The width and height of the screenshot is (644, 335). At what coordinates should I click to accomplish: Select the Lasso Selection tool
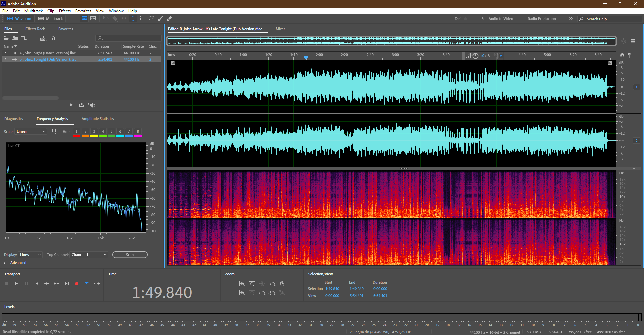[x=151, y=19]
